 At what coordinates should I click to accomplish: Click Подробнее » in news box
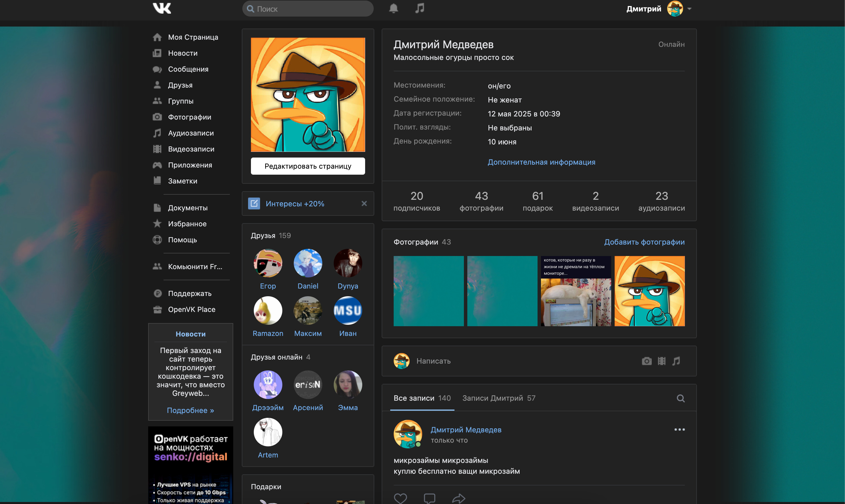tap(190, 410)
